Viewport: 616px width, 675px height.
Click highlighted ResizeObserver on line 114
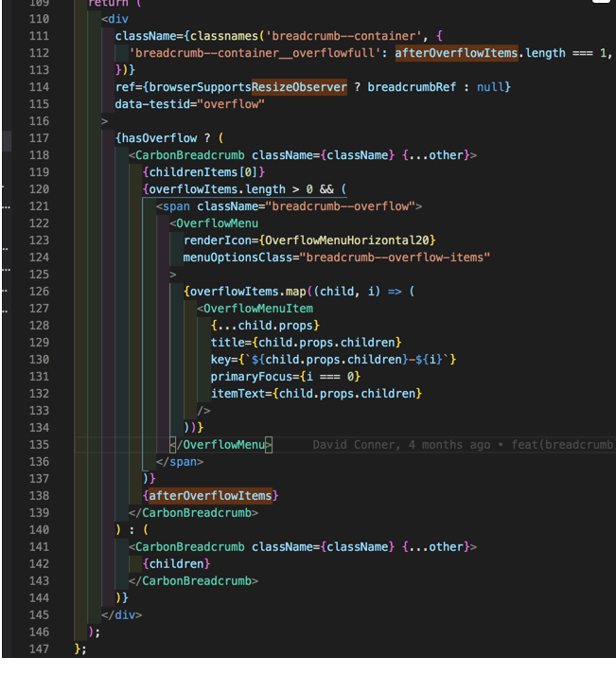(x=299, y=87)
